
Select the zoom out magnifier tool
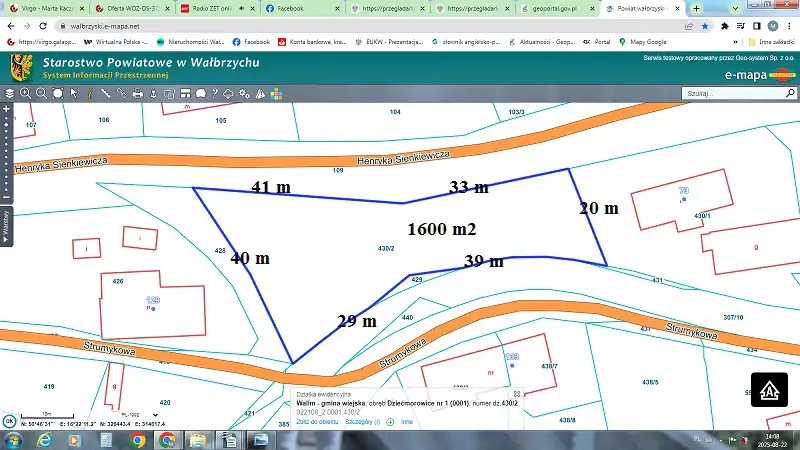click(x=41, y=93)
